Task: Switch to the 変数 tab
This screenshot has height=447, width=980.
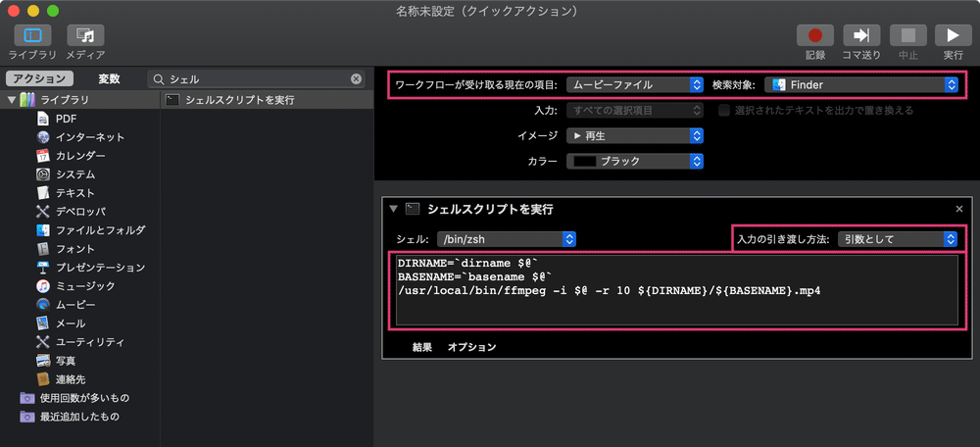Action: coord(110,78)
